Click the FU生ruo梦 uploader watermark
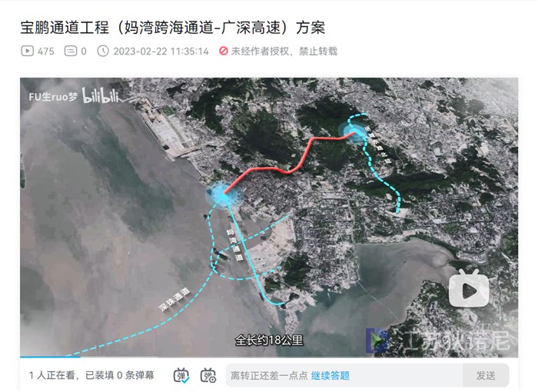The height and width of the screenshot is (392, 538). pyautogui.click(x=53, y=97)
